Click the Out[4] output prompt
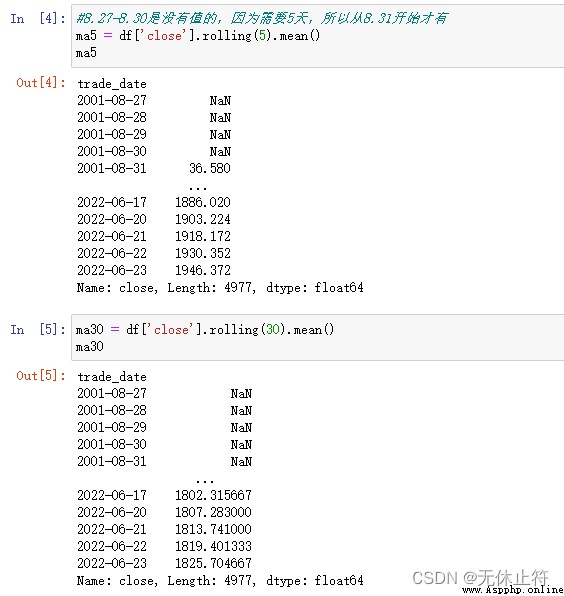The width and height of the screenshot is (564, 596). 41,82
